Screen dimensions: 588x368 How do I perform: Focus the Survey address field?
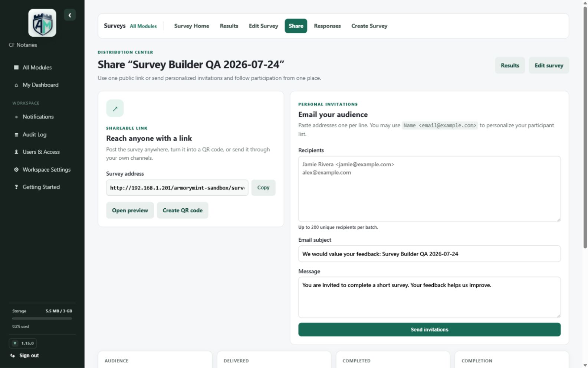(177, 188)
